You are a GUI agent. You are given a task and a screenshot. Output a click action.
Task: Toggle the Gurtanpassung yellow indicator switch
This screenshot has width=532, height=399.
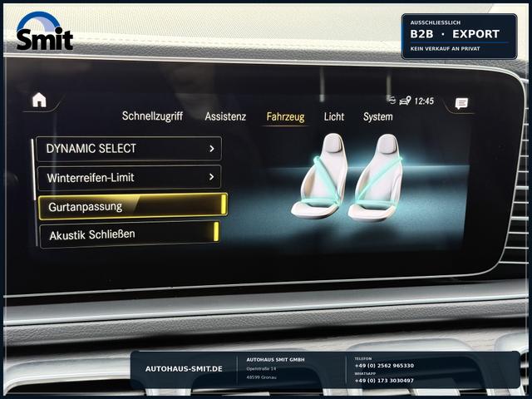(x=224, y=204)
